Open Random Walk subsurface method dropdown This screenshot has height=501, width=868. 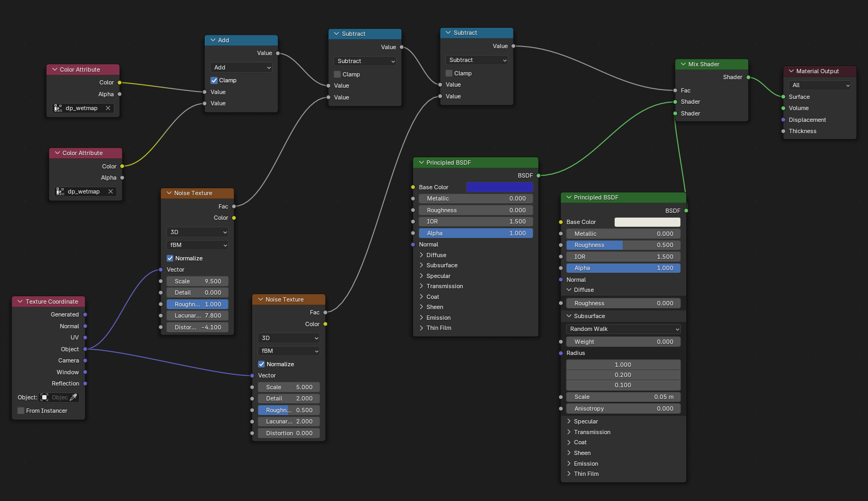coord(623,329)
